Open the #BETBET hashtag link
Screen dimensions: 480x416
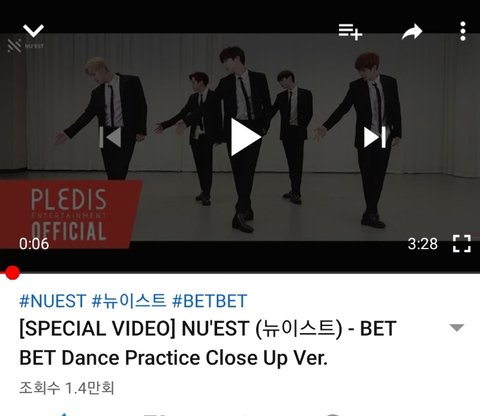pos(209,301)
